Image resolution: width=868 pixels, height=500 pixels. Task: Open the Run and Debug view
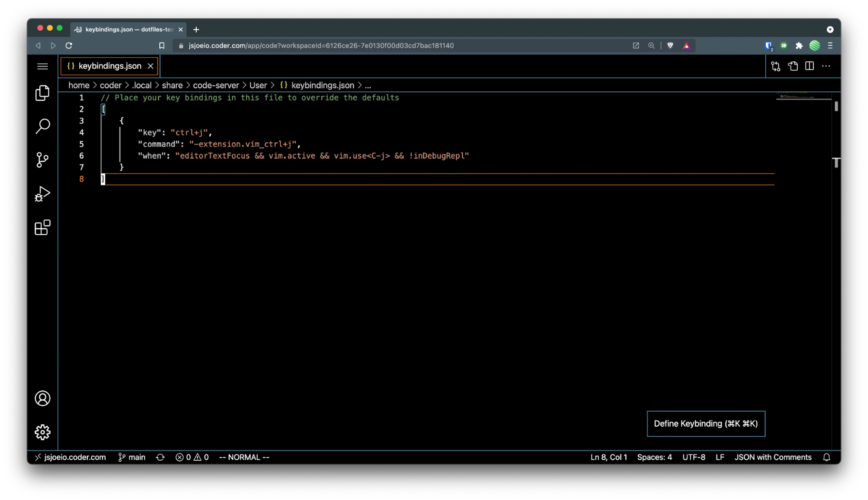tap(42, 194)
